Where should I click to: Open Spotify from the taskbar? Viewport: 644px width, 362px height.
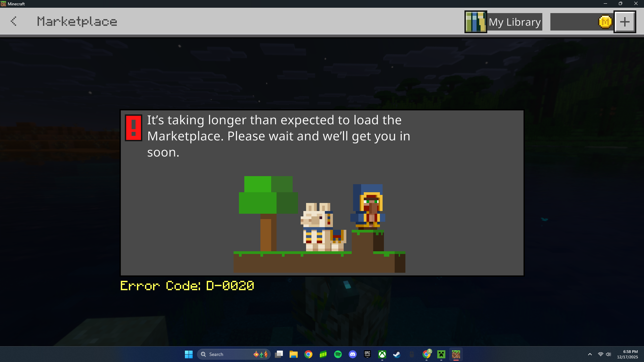click(x=338, y=354)
